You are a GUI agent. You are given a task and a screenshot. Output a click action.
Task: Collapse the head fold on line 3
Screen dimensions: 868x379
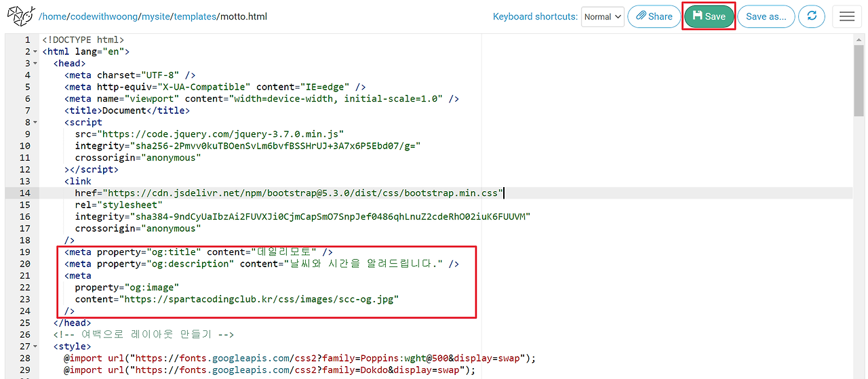pyautogui.click(x=35, y=63)
